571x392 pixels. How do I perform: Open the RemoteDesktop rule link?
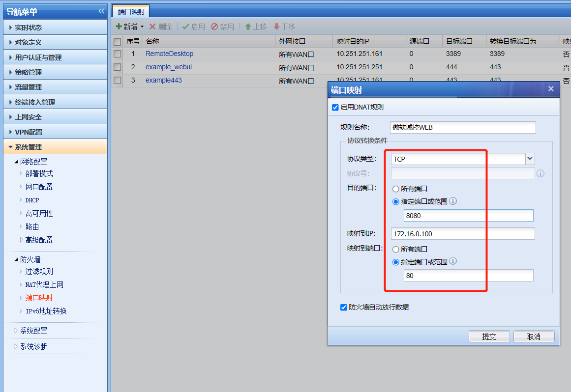coord(169,54)
